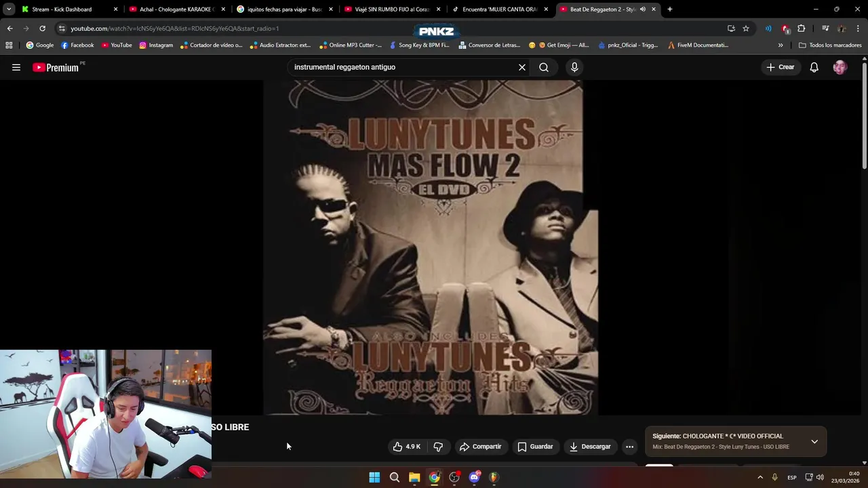Open Chrome profile avatar
The image size is (868, 488).
[842, 28]
